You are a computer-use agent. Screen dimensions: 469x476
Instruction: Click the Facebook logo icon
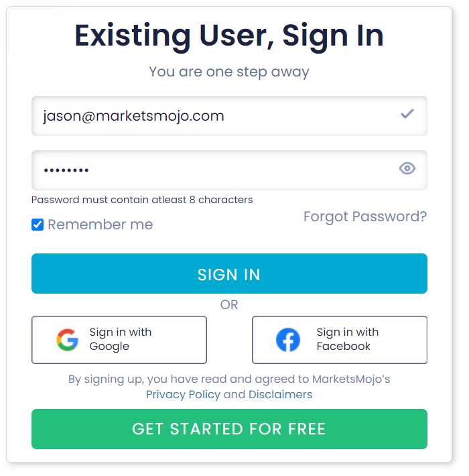point(288,340)
